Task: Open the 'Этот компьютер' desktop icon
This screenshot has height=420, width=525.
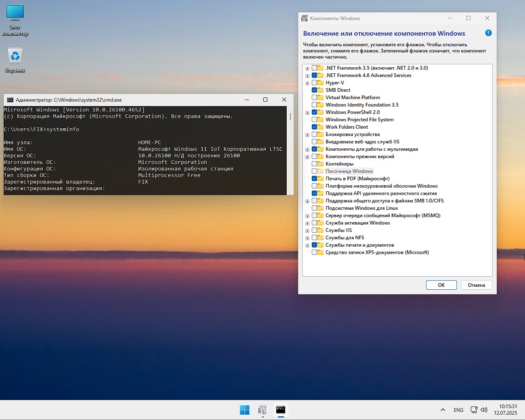Action: coord(15,20)
